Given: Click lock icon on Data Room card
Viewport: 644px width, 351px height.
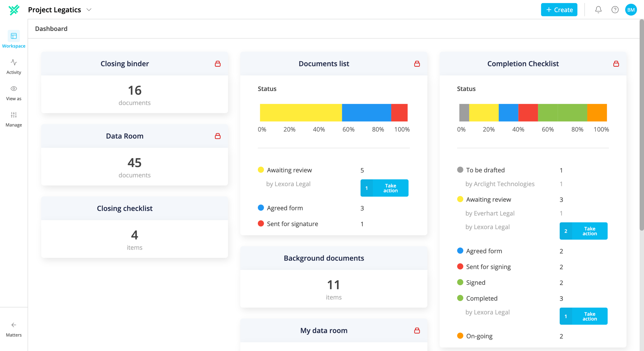Looking at the screenshot, I should tap(218, 136).
